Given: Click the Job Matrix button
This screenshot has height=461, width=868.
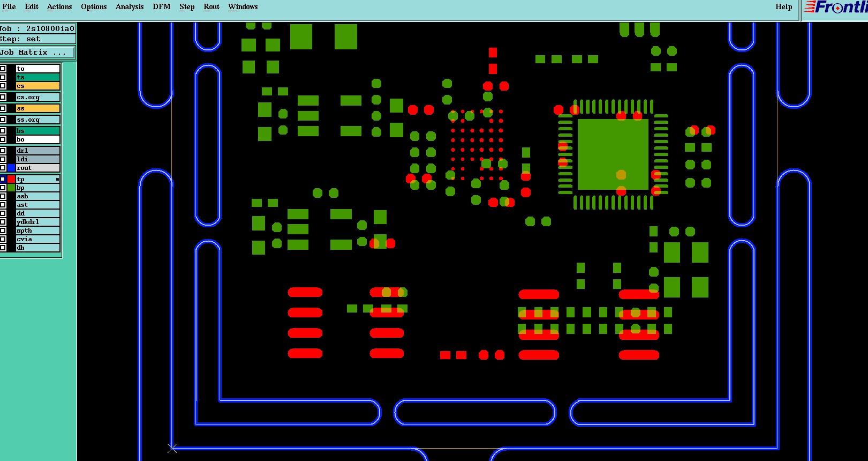Looking at the screenshot, I should point(37,52).
